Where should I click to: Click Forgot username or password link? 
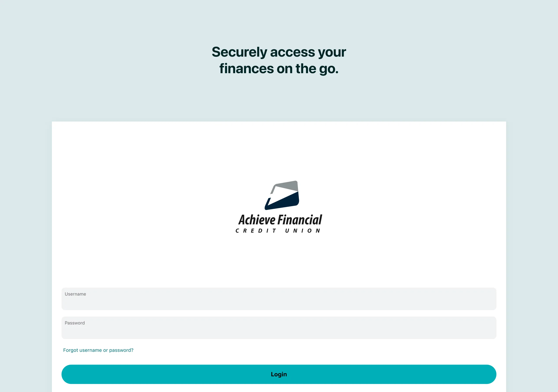pos(98,350)
